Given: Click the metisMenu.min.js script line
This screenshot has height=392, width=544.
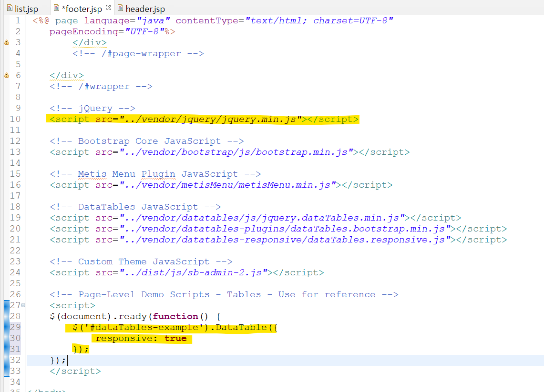Looking at the screenshot, I should point(221,185).
